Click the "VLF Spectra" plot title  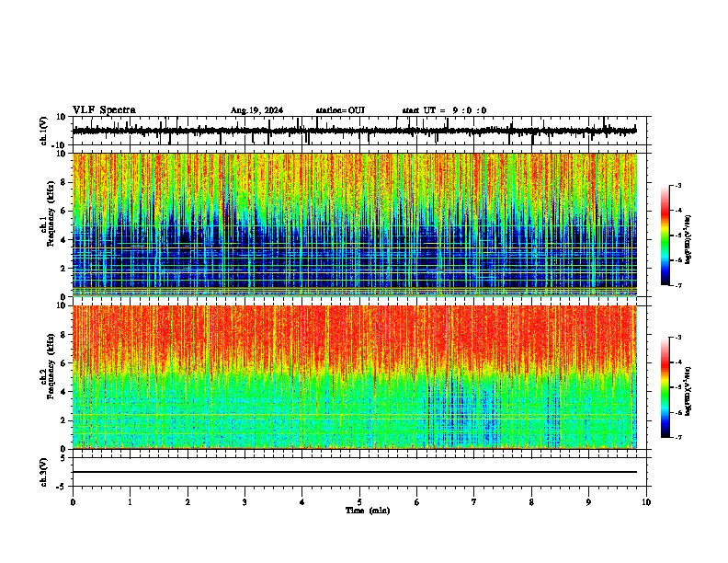(104, 109)
